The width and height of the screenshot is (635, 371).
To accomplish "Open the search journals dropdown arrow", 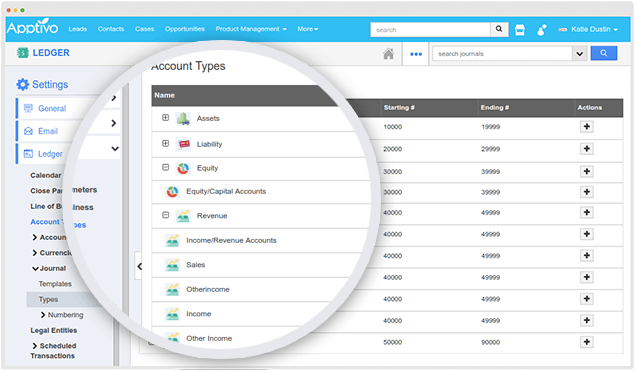I will pos(580,53).
